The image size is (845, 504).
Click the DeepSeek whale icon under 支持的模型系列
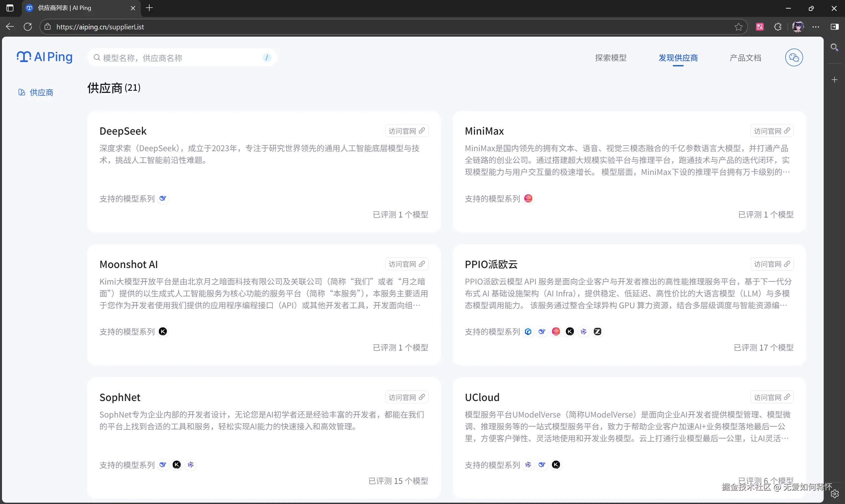click(163, 198)
